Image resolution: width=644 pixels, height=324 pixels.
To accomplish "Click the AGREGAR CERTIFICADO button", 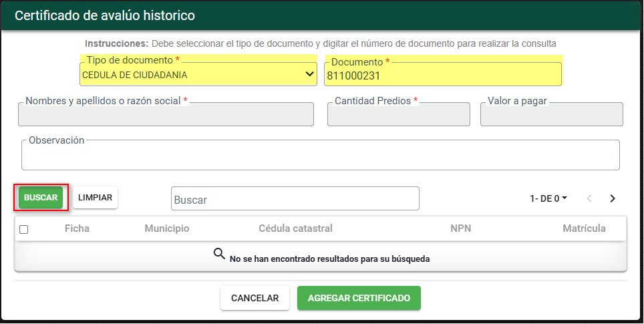I will (359, 298).
